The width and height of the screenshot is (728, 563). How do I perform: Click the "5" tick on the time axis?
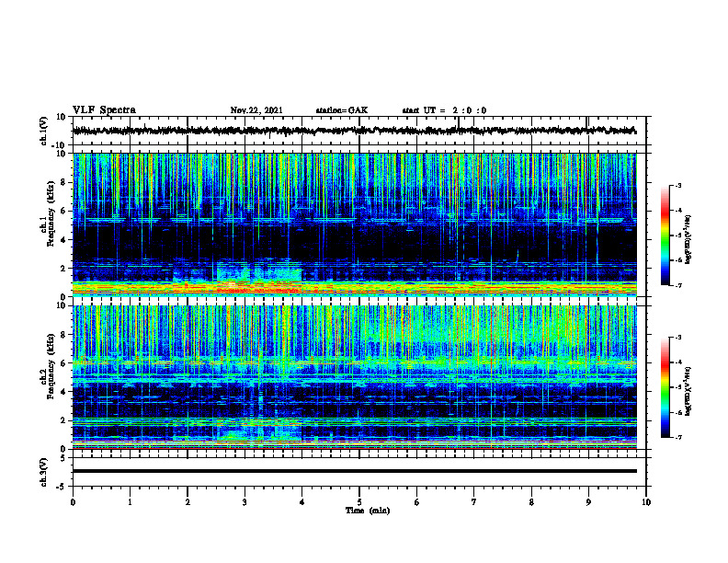pos(359,502)
